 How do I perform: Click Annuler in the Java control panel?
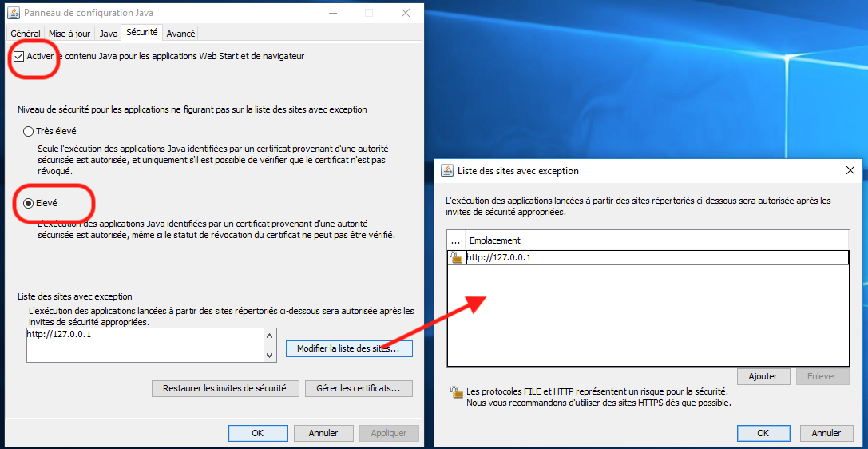pyautogui.click(x=323, y=433)
